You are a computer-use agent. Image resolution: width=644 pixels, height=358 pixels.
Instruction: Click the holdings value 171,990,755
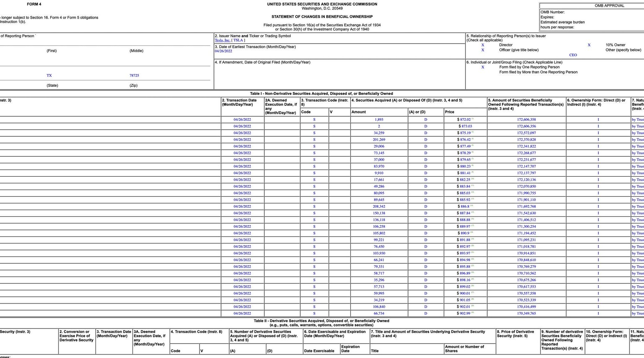point(527,193)
